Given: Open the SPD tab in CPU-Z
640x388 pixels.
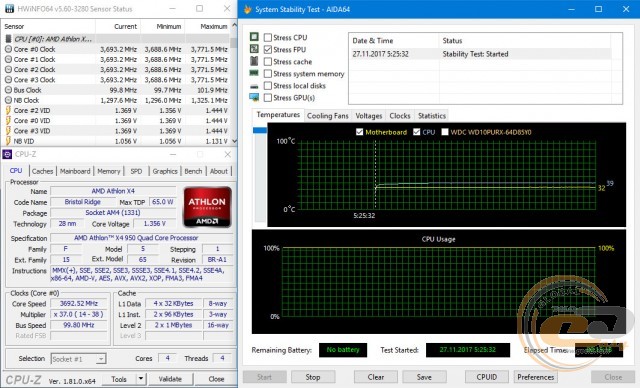Looking at the screenshot, I should point(136,171).
